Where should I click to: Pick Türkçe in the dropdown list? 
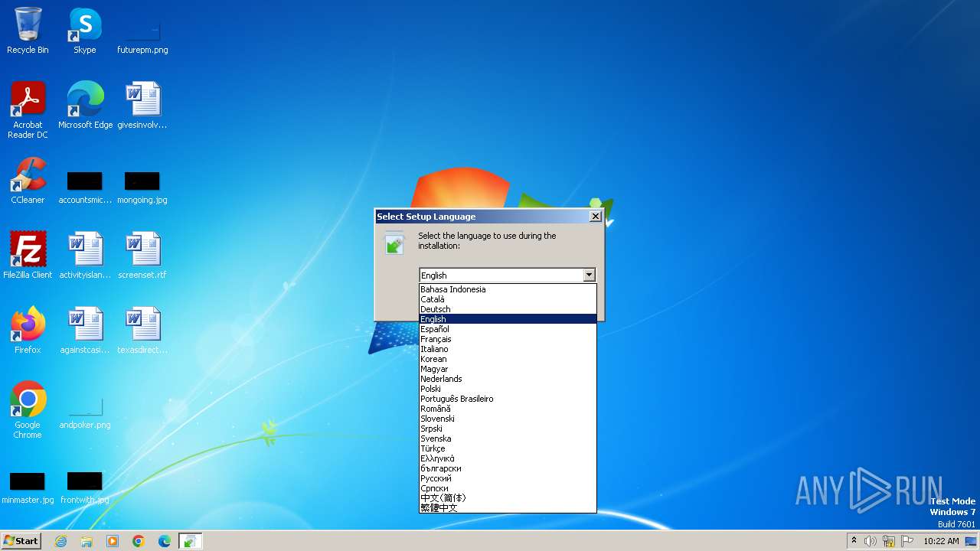click(508, 448)
